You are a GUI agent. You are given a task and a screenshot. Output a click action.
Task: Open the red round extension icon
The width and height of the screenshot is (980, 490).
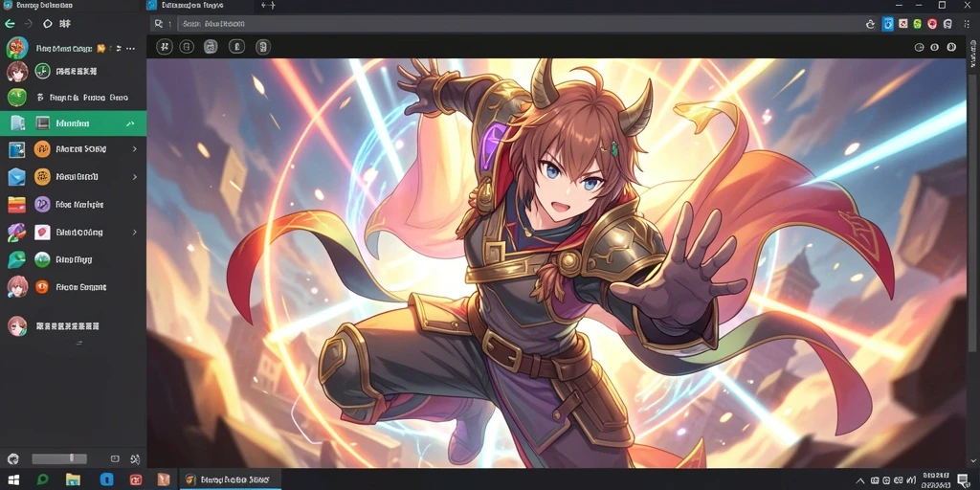[x=932, y=24]
